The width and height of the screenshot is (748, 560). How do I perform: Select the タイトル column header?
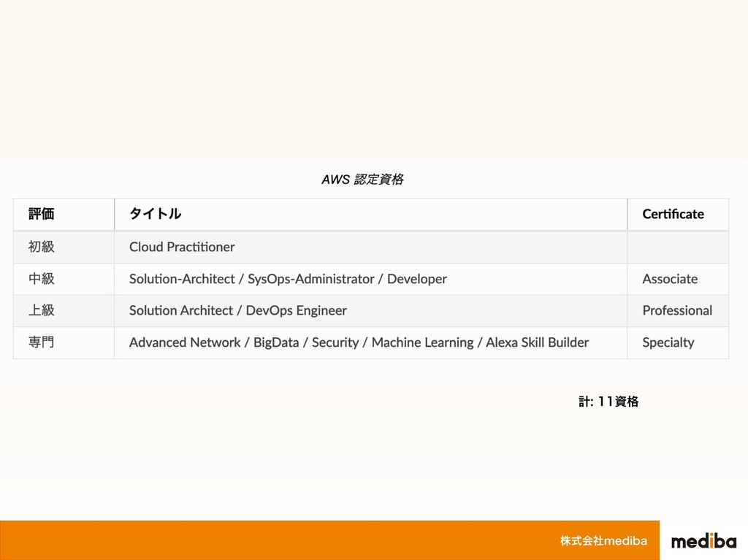point(370,214)
